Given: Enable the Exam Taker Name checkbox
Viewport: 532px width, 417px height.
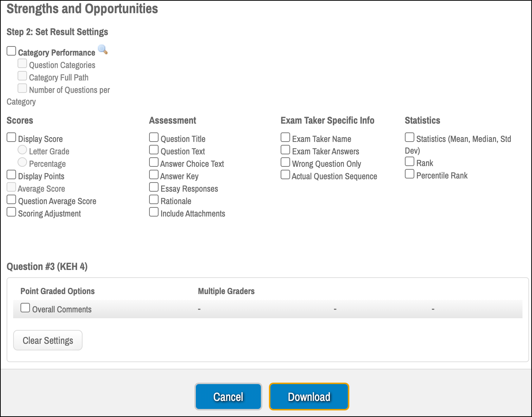Looking at the screenshot, I should point(285,138).
